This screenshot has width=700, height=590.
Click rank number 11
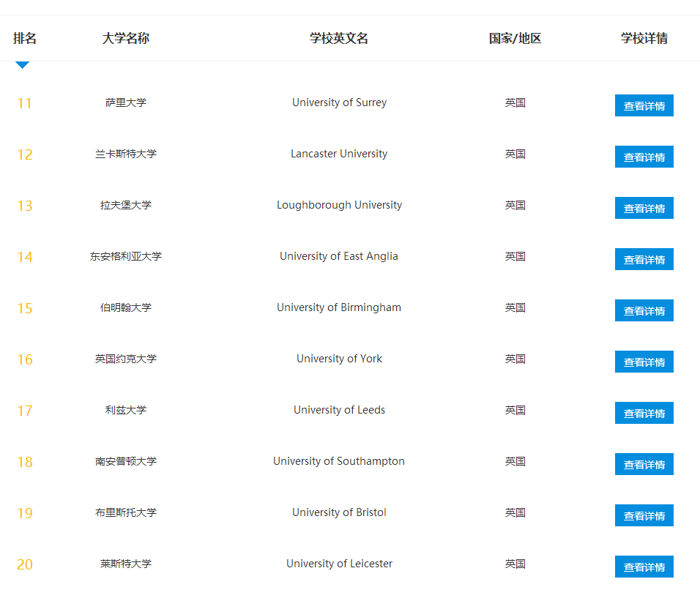click(x=25, y=103)
